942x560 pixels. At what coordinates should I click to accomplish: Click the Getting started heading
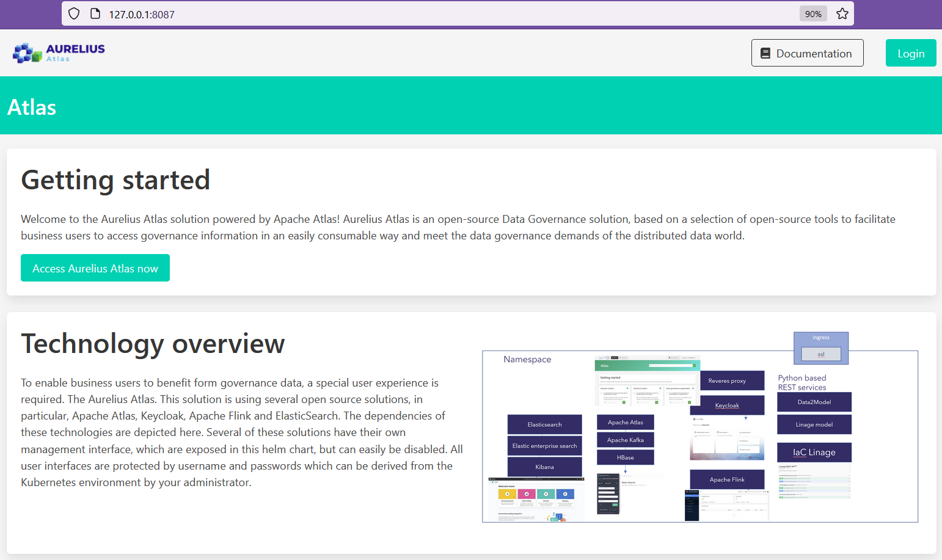[x=115, y=180]
